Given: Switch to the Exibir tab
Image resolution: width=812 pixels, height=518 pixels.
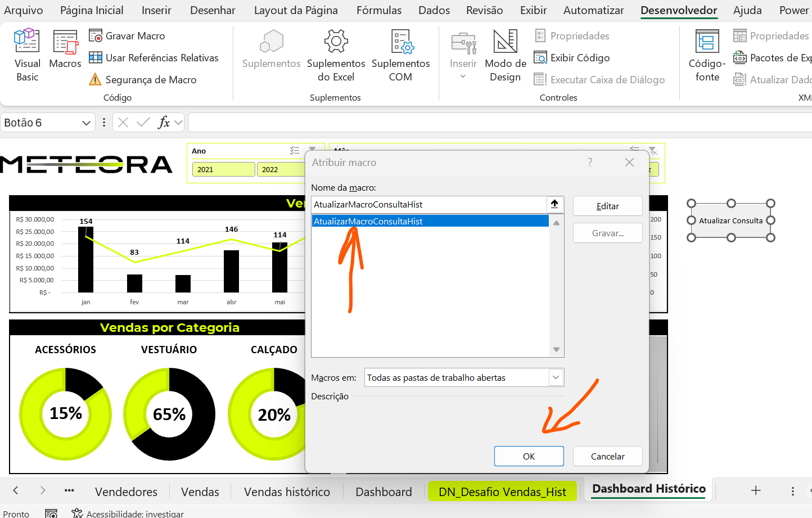Looking at the screenshot, I should coord(533,10).
